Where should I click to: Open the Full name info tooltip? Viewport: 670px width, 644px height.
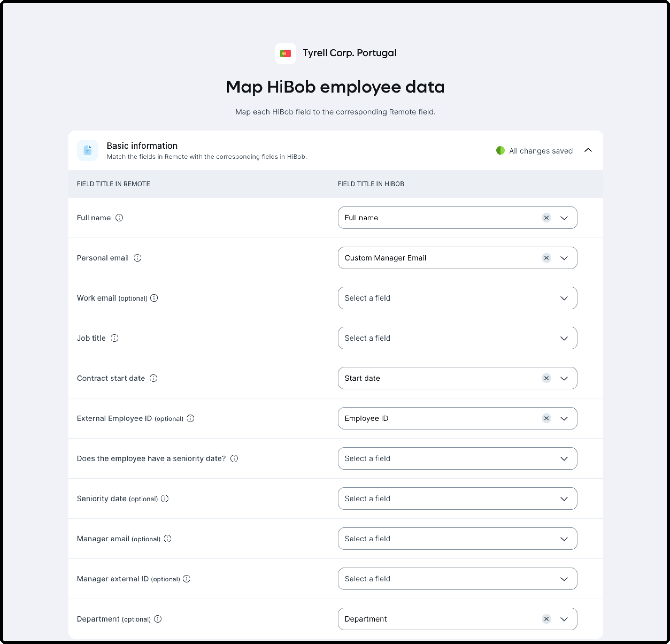click(x=119, y=217)
